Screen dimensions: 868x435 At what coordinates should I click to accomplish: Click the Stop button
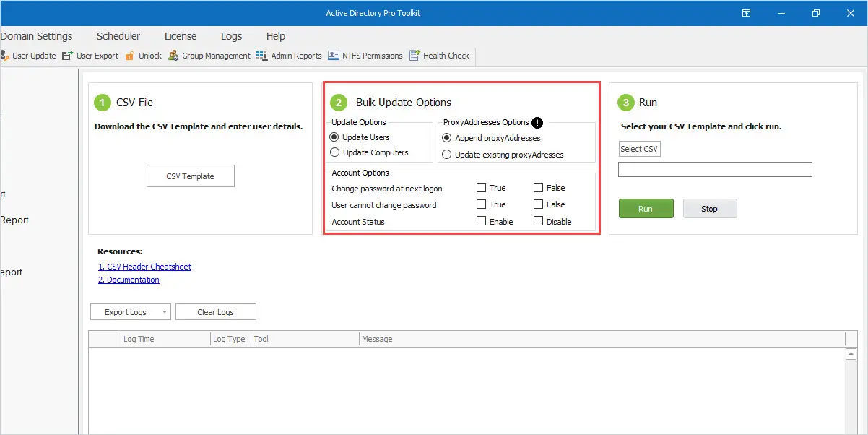point(710,209)
